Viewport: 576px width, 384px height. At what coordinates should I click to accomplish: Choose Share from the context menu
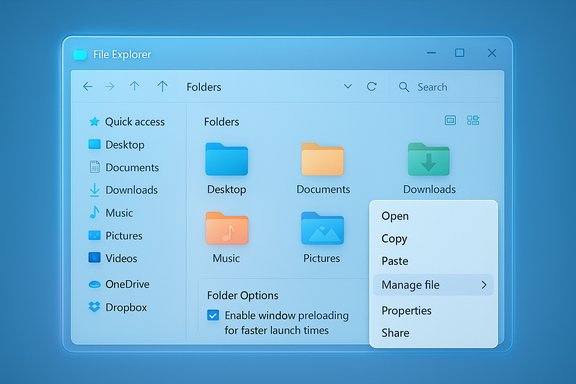click(x=395, y=333)
